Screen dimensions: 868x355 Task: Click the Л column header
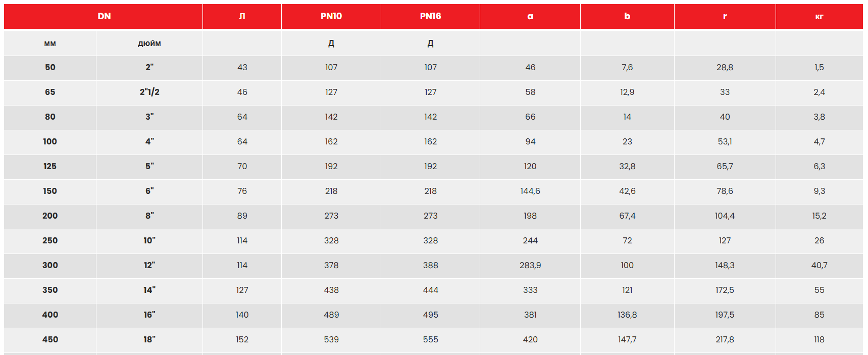point(242,16)
